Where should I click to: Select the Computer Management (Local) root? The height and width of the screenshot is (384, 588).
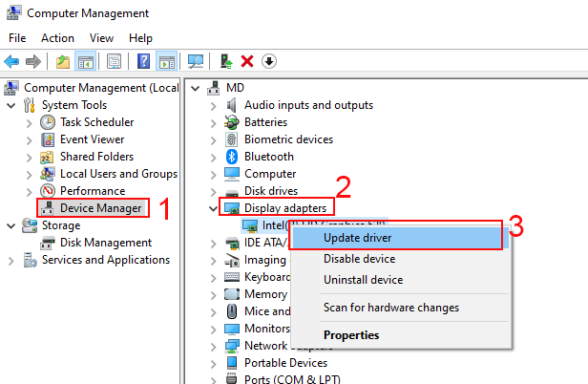pyautogui.click(x=101, y=88)
